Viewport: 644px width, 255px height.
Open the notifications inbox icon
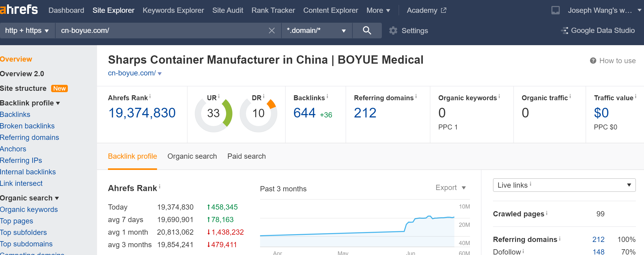pos(555,10)
